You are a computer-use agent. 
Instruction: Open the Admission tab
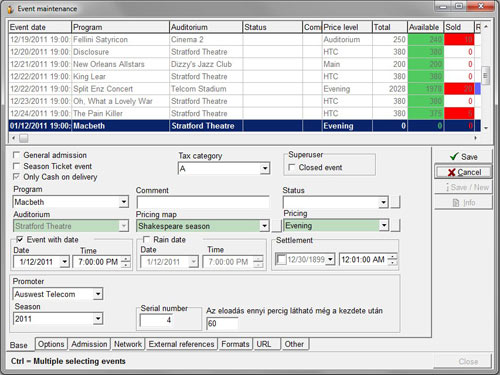[89, 344]
